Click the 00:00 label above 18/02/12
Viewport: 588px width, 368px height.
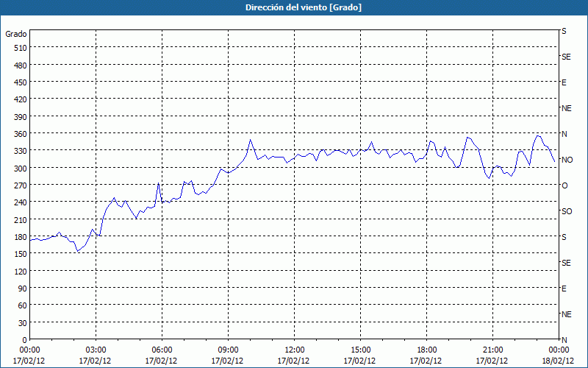coord(559,350)
